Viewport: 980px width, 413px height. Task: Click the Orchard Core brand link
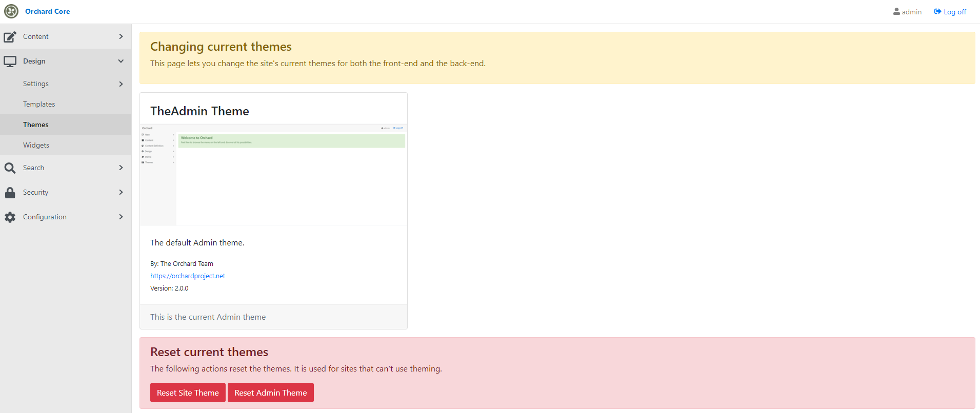click(47, 11)
